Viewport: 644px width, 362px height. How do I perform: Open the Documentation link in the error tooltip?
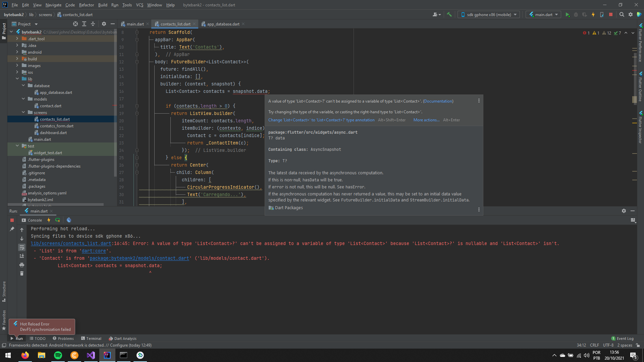click(438, 101)
